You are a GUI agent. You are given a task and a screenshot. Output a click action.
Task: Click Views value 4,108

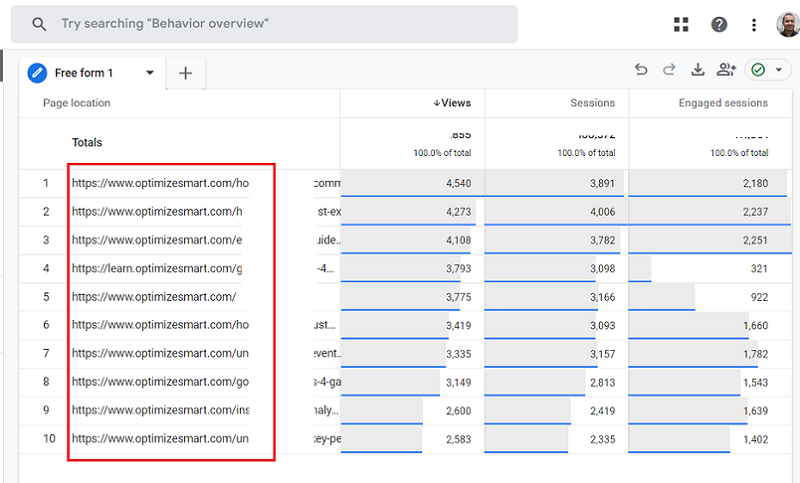[459, 240]
